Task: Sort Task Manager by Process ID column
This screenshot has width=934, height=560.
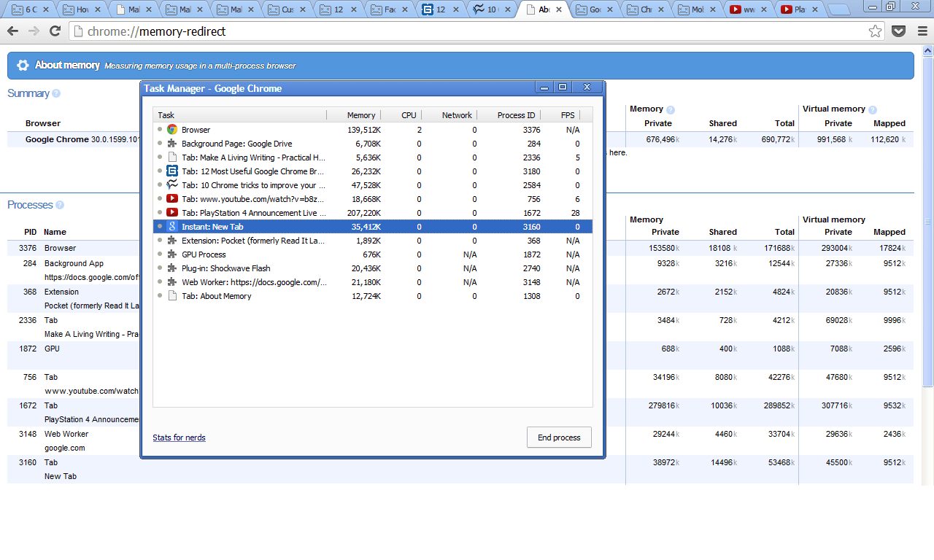Action: [x=509, y=115]
